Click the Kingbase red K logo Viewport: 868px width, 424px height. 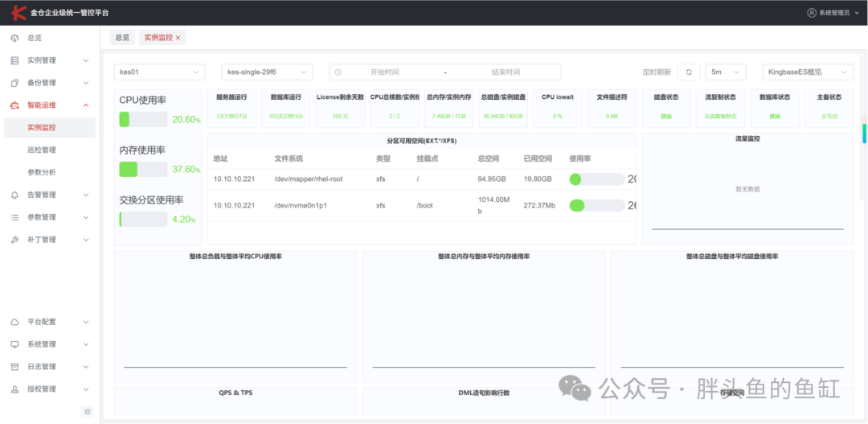click(18, 12)
